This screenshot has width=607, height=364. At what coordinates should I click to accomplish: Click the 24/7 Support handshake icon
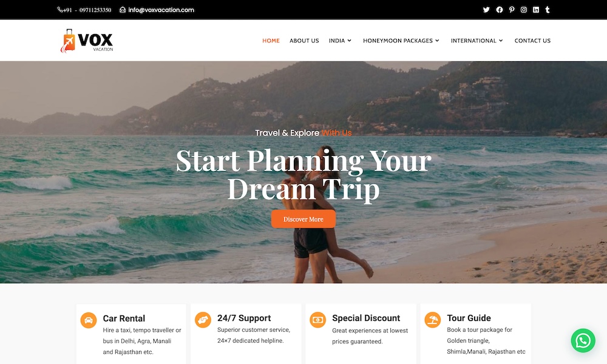click(203, 320)
